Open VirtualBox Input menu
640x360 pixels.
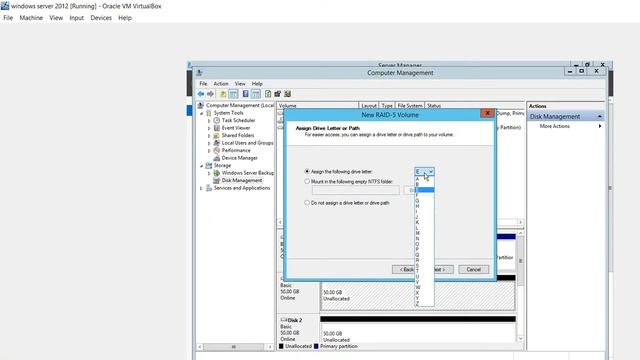[x=76, y=18]
